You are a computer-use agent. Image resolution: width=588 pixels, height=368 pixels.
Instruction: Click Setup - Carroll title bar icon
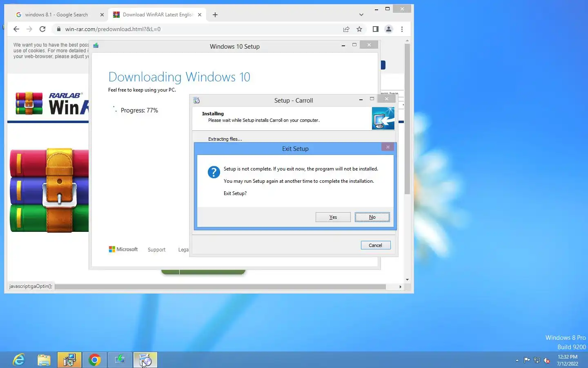tap(196, 100)
